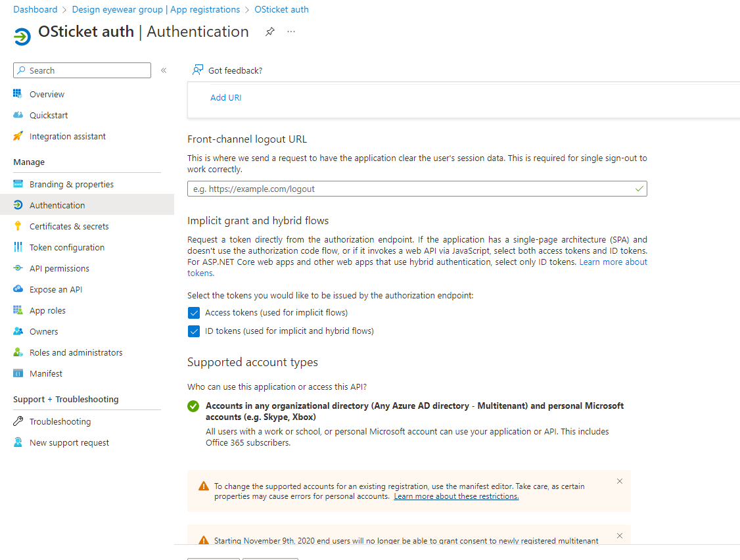The width and height of the screenshot is (740, 560).
Task: Click the Integration assistant rocket icon
Action: (x=18, y=136)
